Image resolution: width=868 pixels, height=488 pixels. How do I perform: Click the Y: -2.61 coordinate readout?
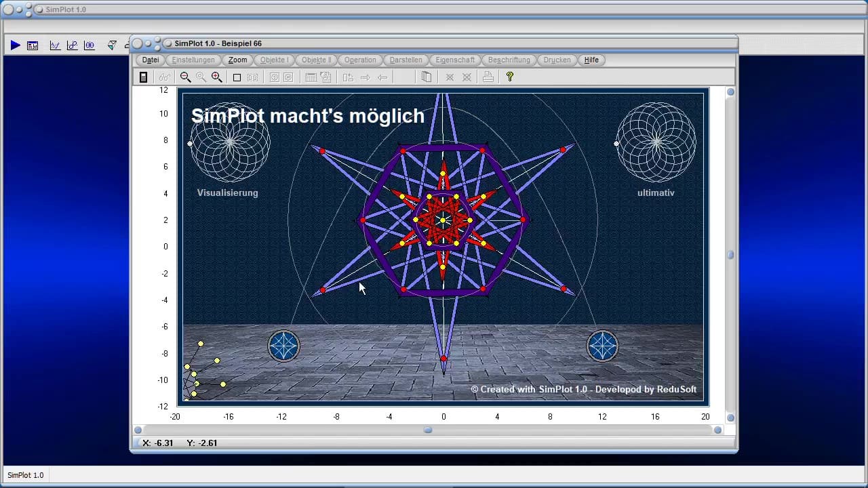pyautogui.click(x=202, y=443)
